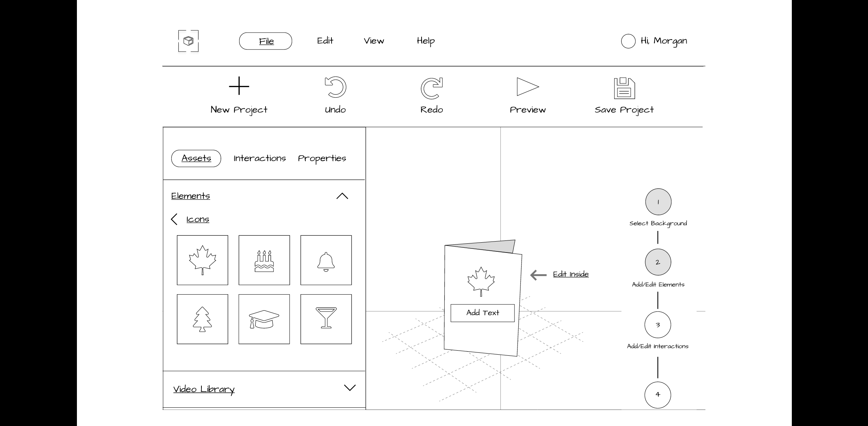
Task: Switch to the Interactions tab
Action: pos(260,158)
